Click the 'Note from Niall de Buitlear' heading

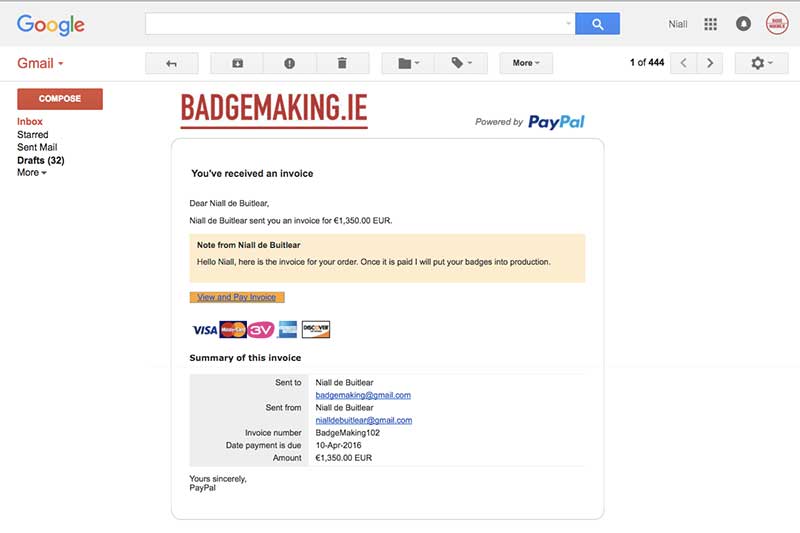248,245
